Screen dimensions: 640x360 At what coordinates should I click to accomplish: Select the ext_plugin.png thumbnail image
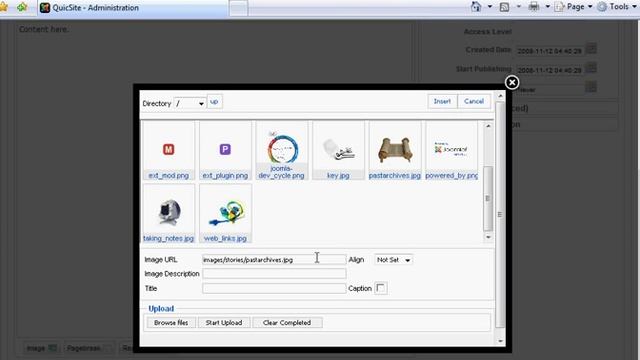[x=225, y=149]
